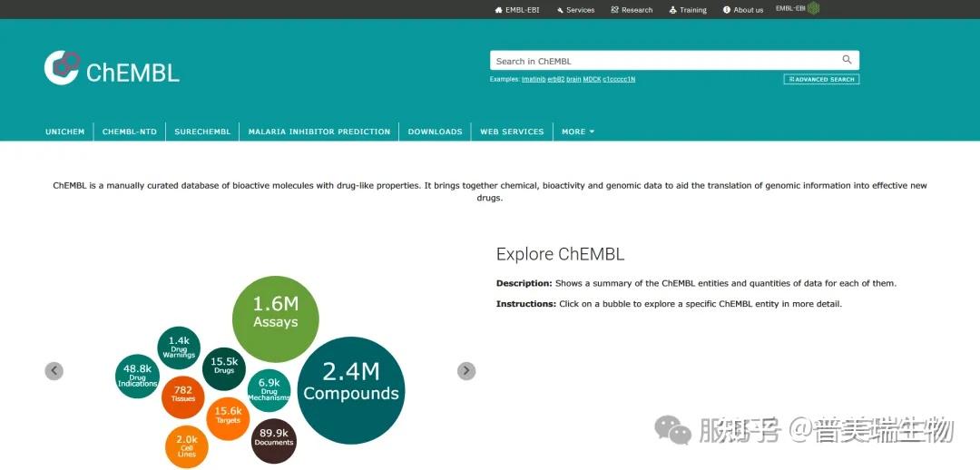980x470 pixels.
Task: Focus the Search in ChEMBL field
Action: (x=674, y=61)
